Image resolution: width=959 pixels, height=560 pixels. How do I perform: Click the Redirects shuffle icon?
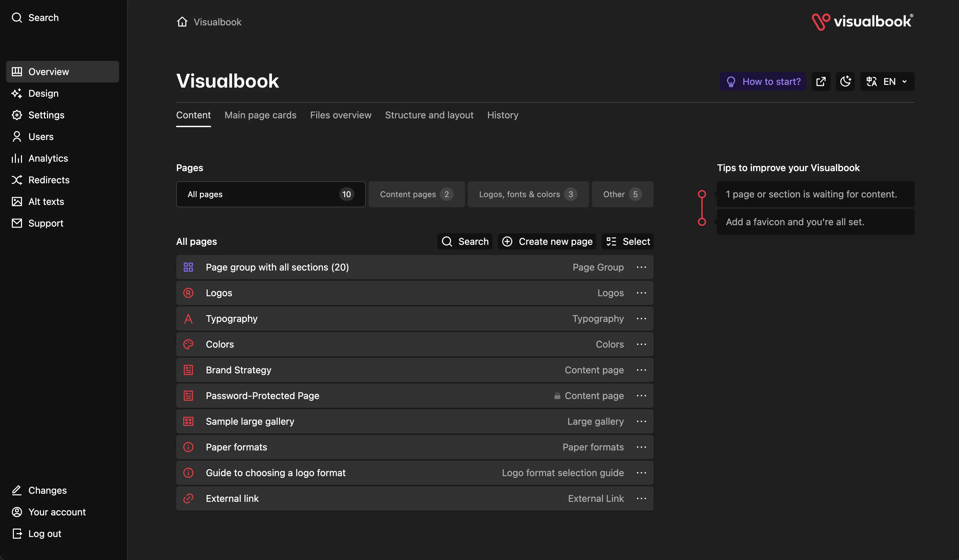pos(17,180)
